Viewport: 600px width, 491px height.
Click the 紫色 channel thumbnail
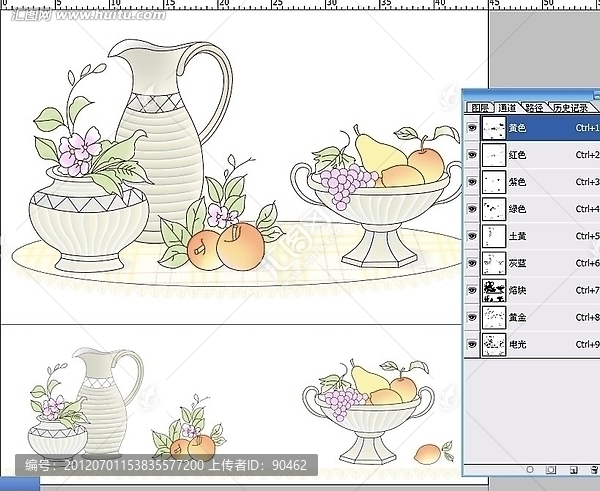[494, 182]
